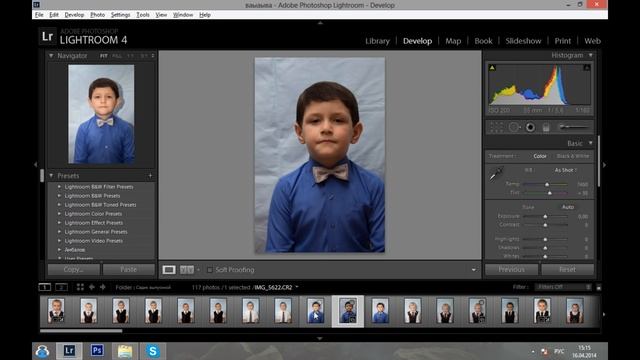Collapse the Basic panel
Image resolution: width=640 pixels, height=360 pixels.
pos(591,143)
